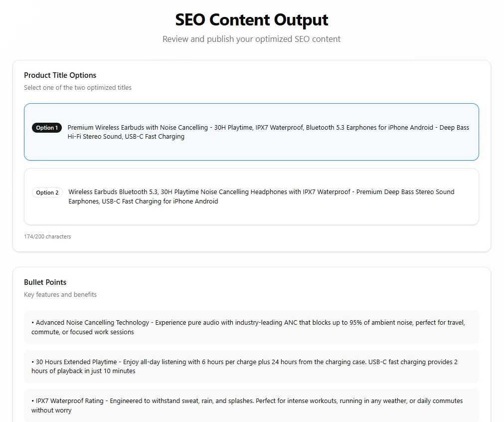The height and width of the screenshot is (422, 504).
Task: Click 'Select one of the two optimized titles' text
Action: [x=78, y=87]
